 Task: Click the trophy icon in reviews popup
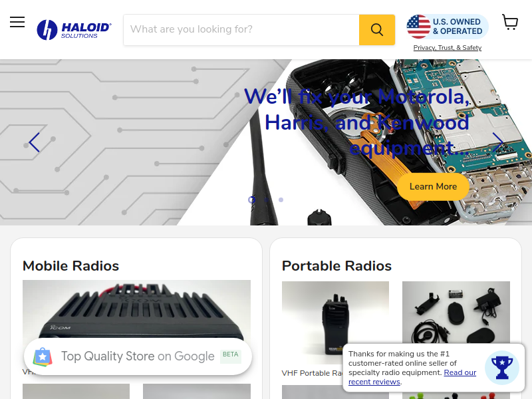(x=502, y=368)
